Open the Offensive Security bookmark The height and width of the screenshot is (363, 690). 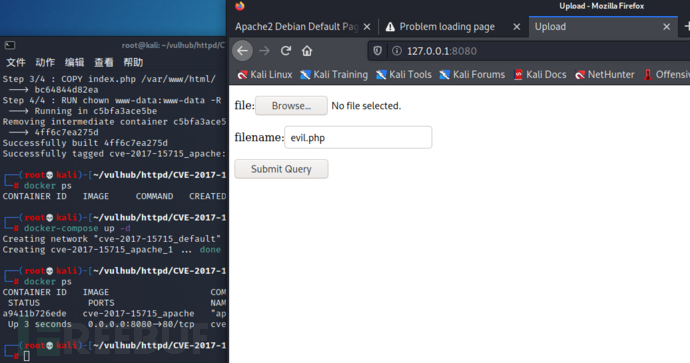(x=667, y=75)
